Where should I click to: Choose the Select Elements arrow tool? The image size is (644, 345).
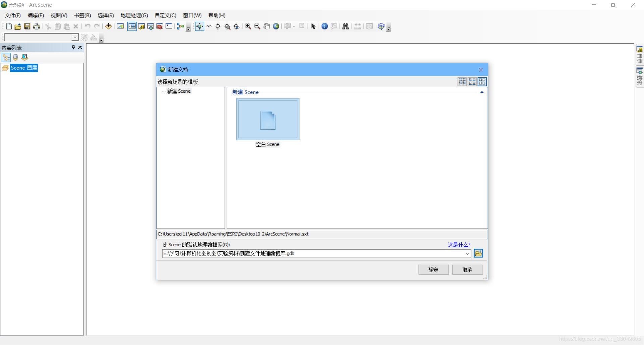[313, 26]
